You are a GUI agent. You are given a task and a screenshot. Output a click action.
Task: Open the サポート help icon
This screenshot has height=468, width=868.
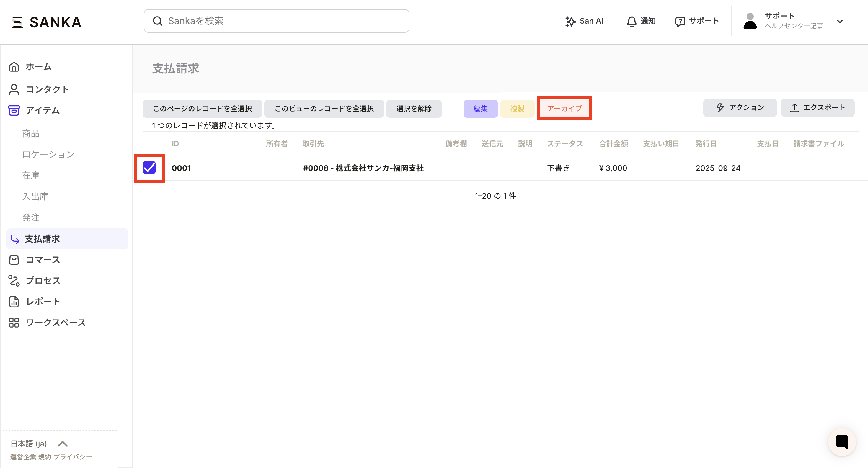(680, 22)
